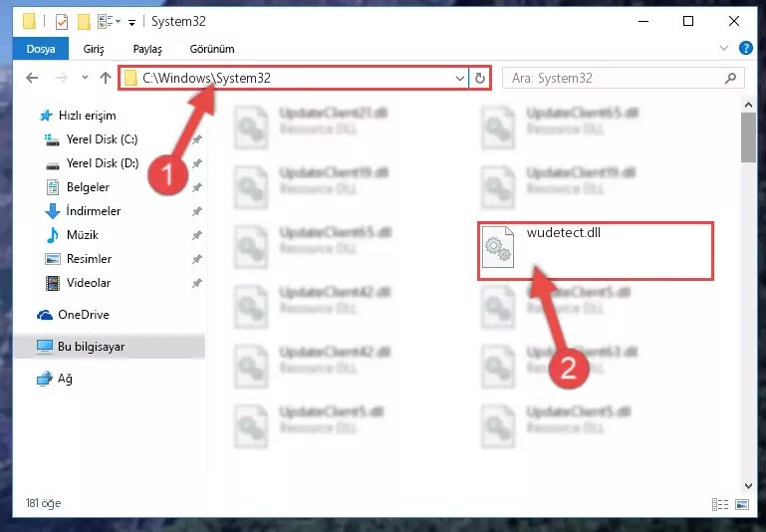This screenshot has height=532, width=766.
Task: Switch to the Giriş ribbon tab
Action: (94, 49)
